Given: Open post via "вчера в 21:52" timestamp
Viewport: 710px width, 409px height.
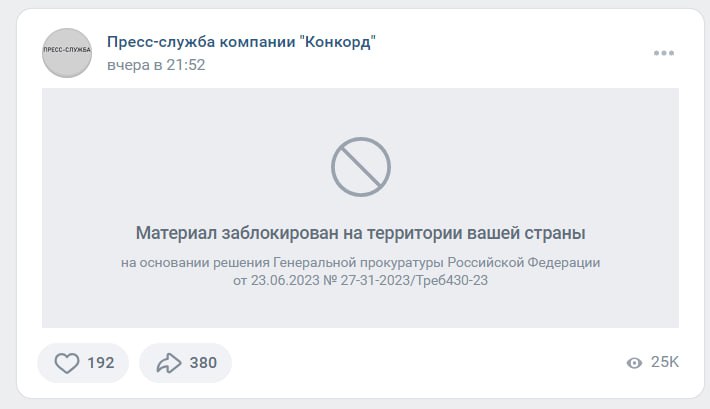Looking at the screenshot, I should [156, 65].
